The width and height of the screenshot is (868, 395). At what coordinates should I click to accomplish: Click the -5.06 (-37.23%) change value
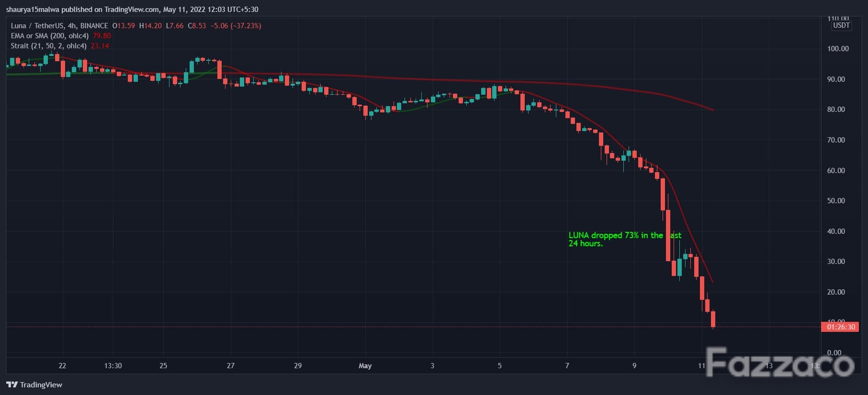(x=236, y=26)
